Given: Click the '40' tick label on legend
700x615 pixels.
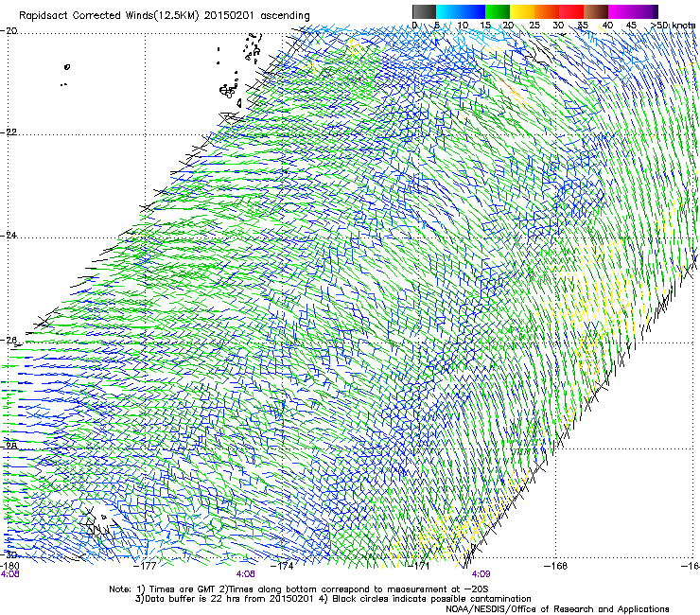Looking at the screenshot, I should point(607,26).
